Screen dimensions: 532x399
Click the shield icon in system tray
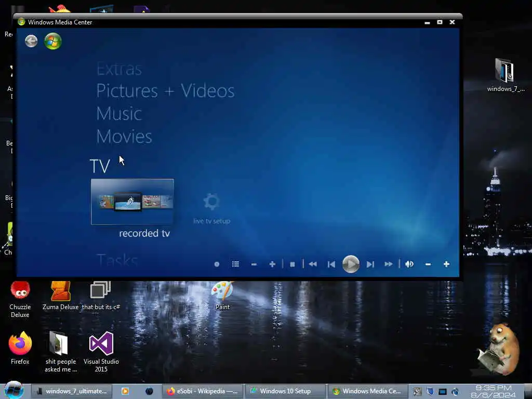tap(430, 392)
